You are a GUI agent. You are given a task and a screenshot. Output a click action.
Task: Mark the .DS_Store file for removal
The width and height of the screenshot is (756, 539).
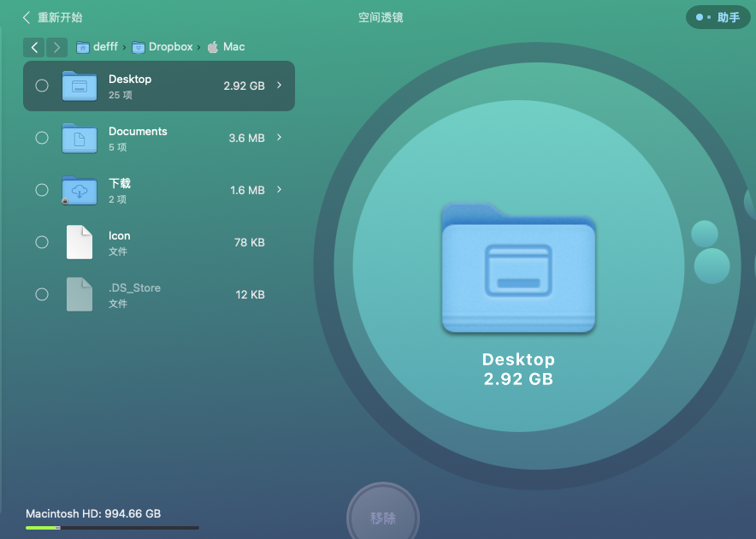coord(42,294)
